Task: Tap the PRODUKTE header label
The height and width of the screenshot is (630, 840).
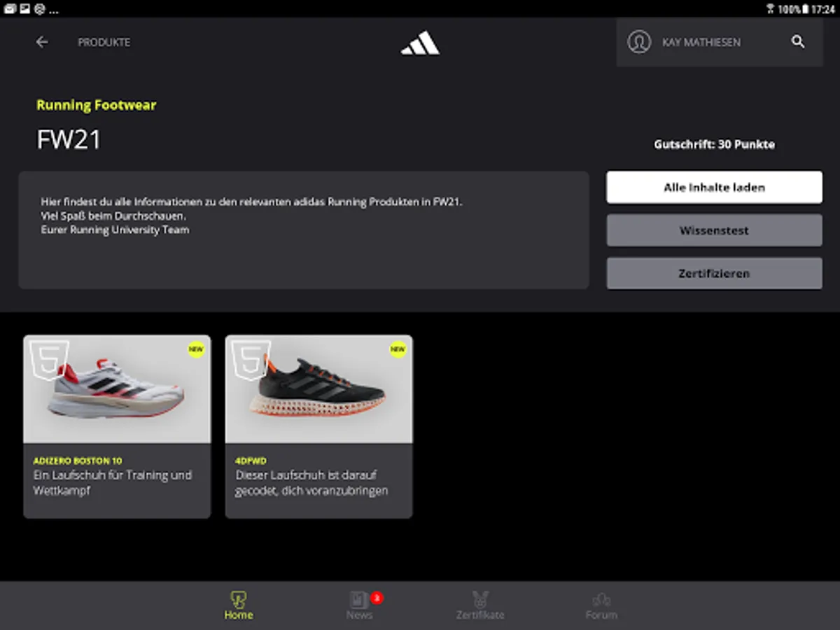Action: click(x=104, y=42)
